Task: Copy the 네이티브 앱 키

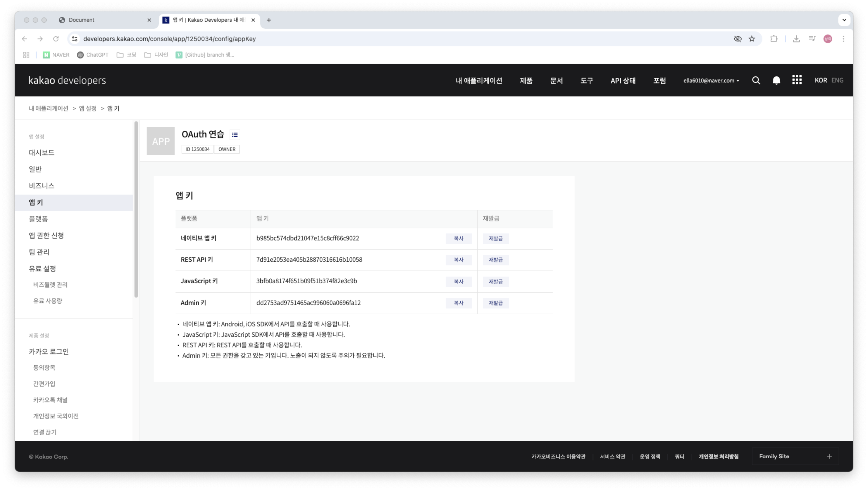Action: (459, 238)
